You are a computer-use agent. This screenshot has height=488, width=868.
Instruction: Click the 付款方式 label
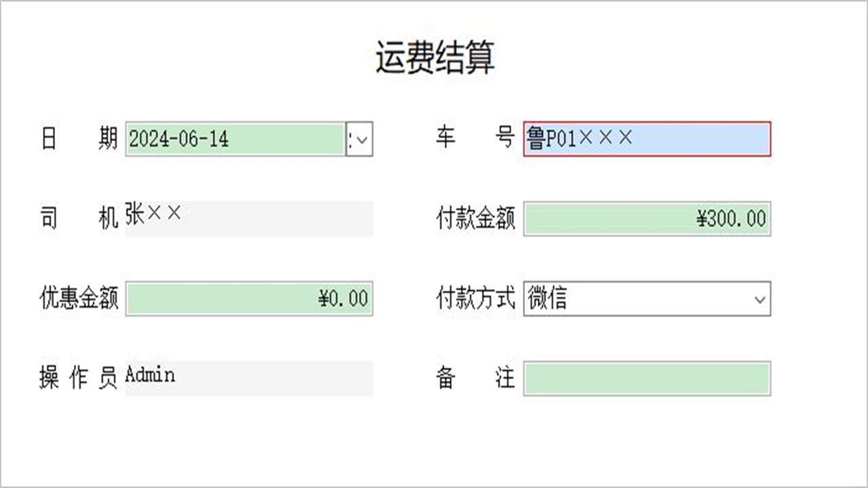point(475,298)
